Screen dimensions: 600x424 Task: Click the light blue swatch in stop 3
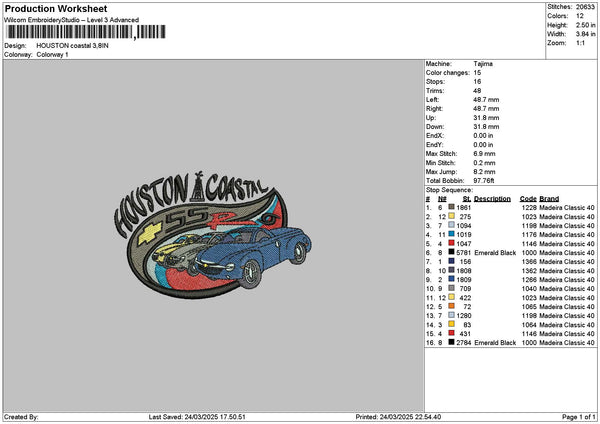(451, 225)
